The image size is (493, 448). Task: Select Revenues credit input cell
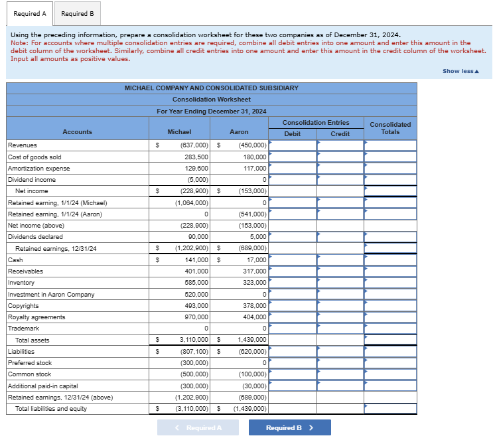(340, 145)
